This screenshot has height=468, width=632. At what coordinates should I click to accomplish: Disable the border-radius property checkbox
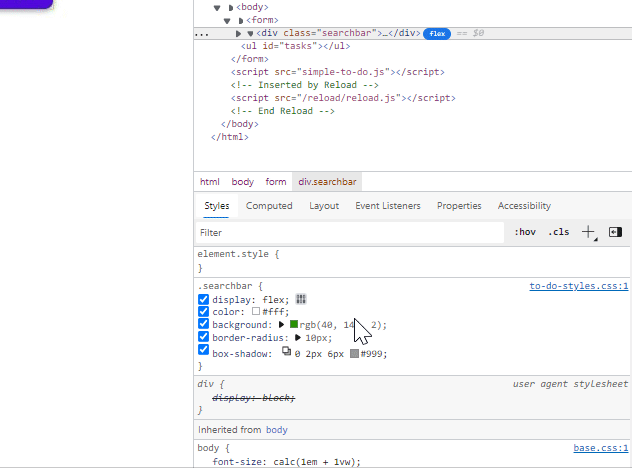click(204, 337)
